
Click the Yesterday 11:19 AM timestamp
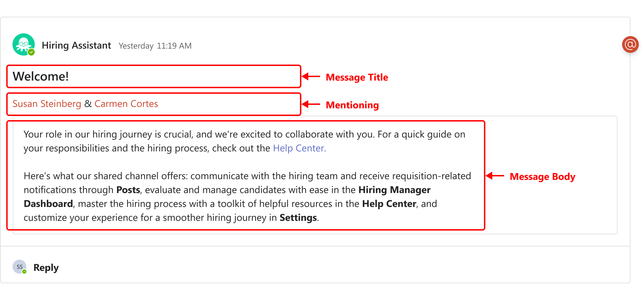tap(155, 46)
